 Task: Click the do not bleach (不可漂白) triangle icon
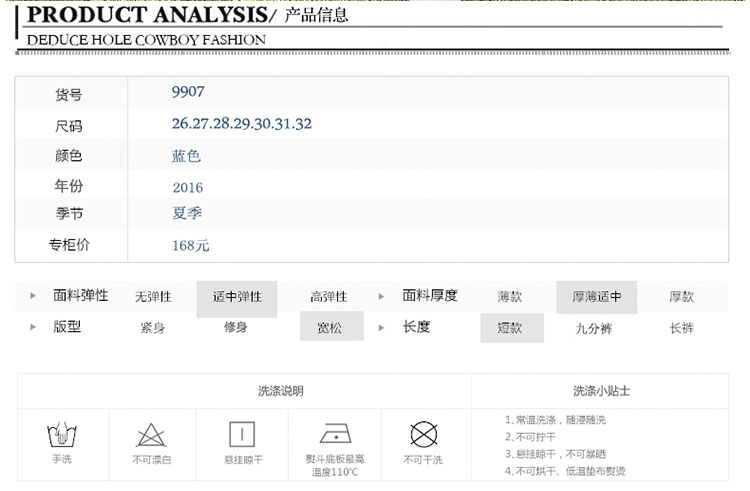152,435
